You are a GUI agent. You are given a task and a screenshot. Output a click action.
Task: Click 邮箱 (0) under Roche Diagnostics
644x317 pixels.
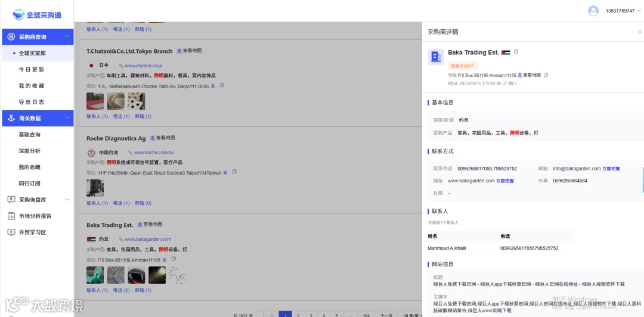(143, 203)
